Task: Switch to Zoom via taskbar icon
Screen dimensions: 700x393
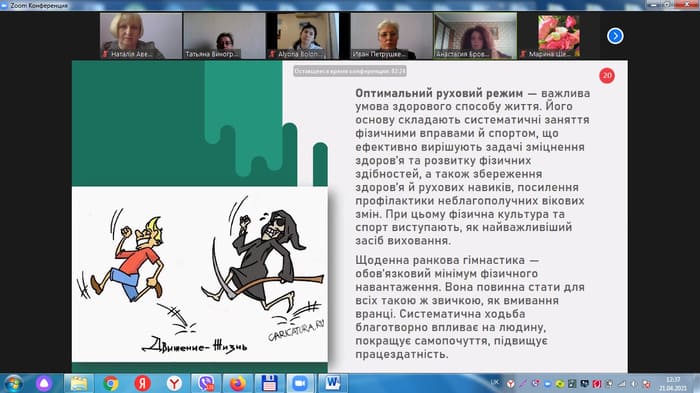Action: 300,383
